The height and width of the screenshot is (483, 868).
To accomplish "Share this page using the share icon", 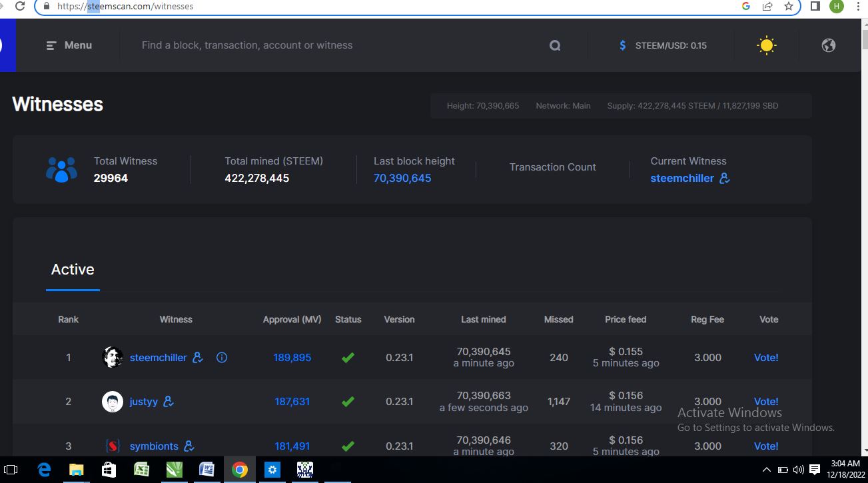I will [767, 6].
